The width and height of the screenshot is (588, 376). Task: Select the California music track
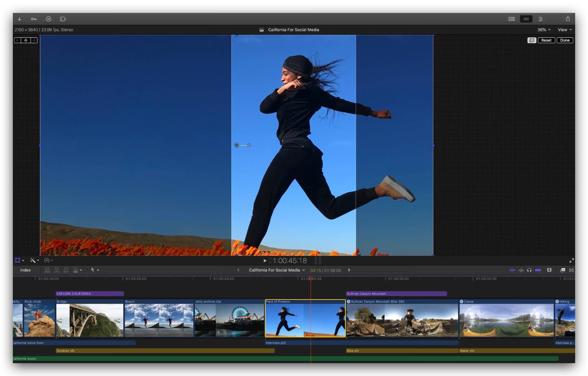[x=285, y=358]
